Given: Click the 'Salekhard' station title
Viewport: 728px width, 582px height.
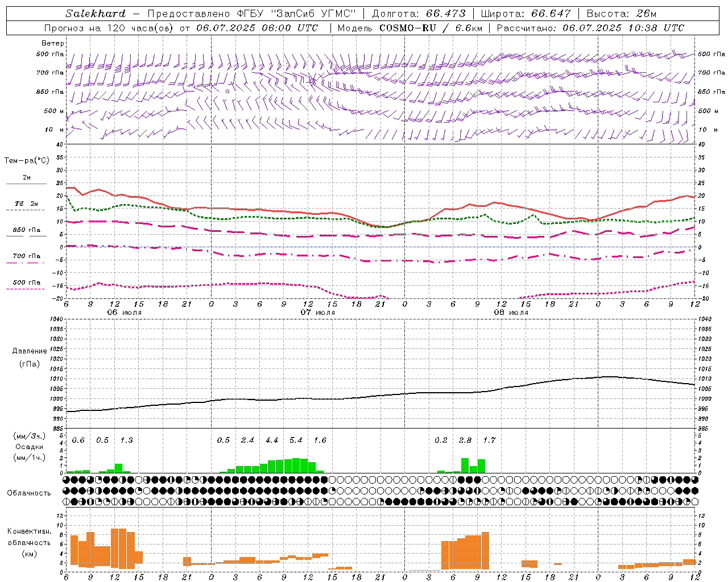Looking at the screenshot, I should tap(96, 14).
